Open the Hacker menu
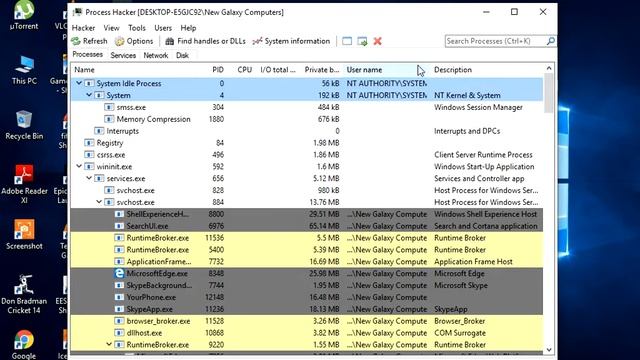This screenshot has height=360, width=640. pyautogui.click(x=83, y=28)
